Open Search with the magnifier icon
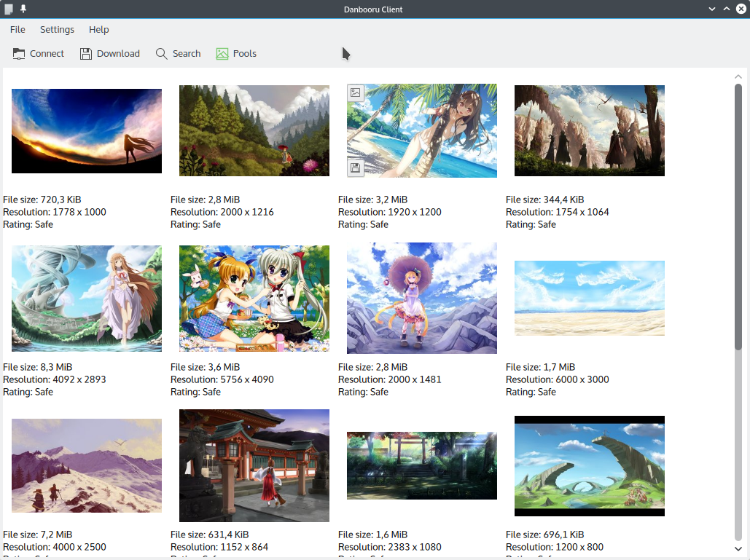 click(178, 53)
